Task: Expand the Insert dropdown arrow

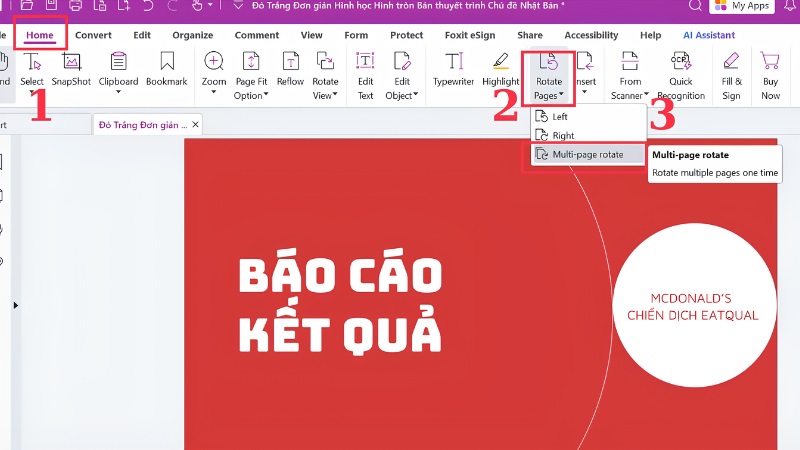Action: point(585,92)
